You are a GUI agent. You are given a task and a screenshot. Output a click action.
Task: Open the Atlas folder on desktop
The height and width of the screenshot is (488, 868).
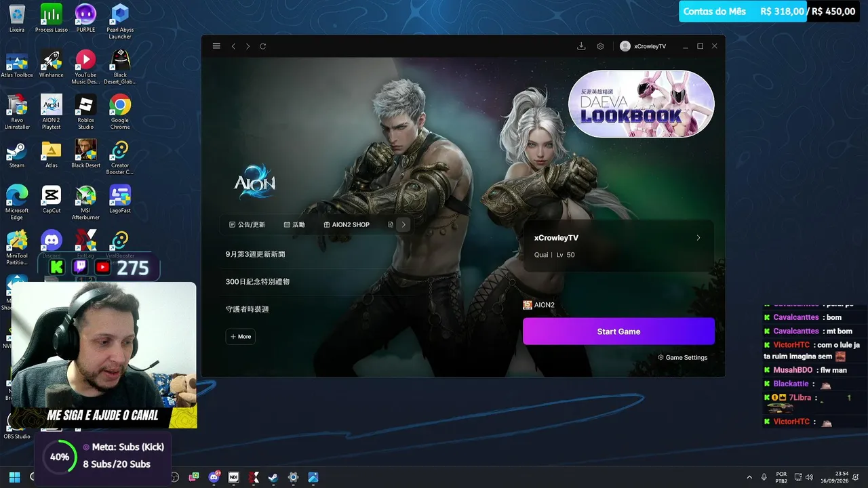52,155
